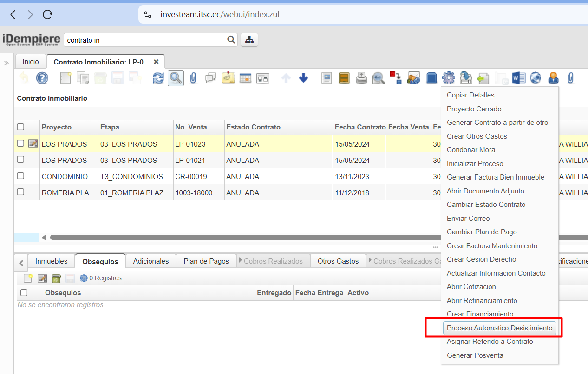Go to next record with down arrow
Image resolution: width=588 pixels, height=374 pixels.
coord(303,78)
